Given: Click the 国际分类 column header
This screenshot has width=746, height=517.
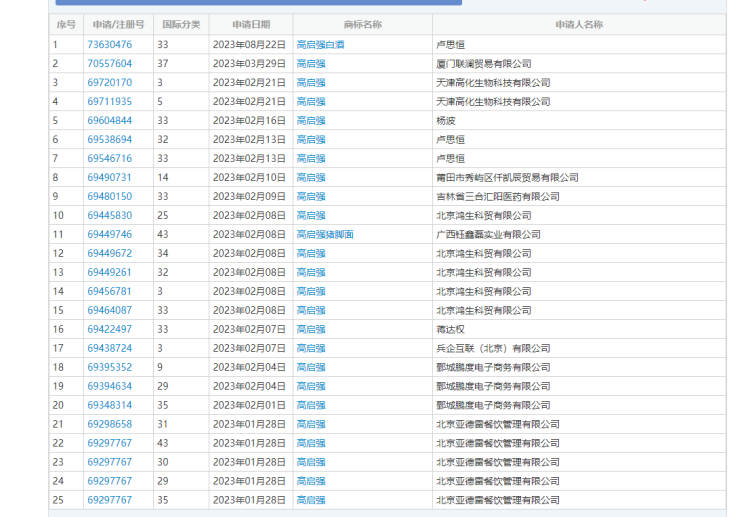Looking at the screenshot, I should point(181,24).
